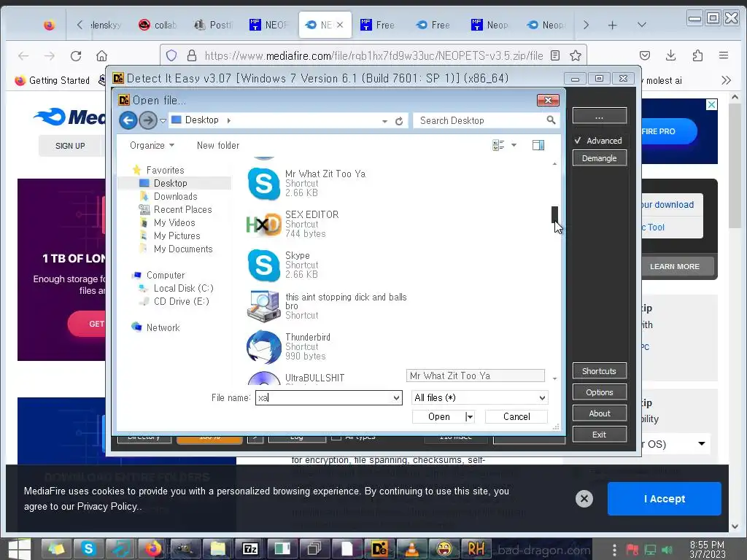Expand the address bar history dropdown

click(384, 121)
